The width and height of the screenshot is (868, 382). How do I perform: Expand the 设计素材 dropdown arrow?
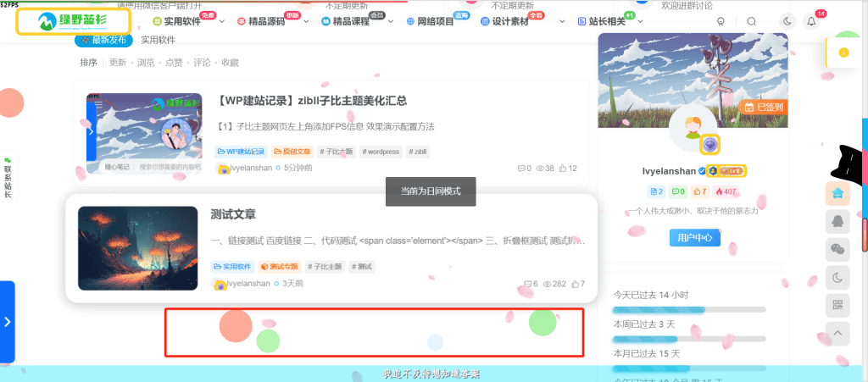click(x=563, y=22)
